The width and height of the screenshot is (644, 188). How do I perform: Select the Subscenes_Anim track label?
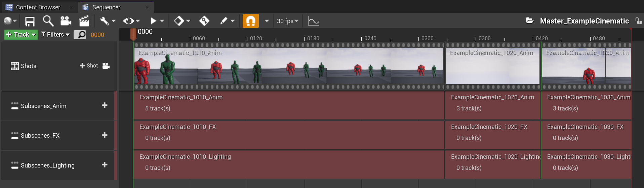(44, 106)
